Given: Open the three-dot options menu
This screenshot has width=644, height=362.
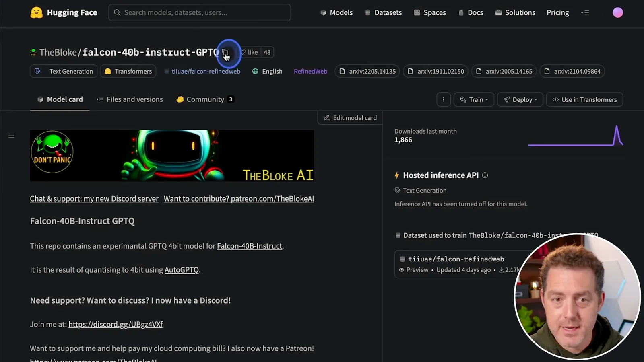Looking at the screenshot, I should 444,99.
